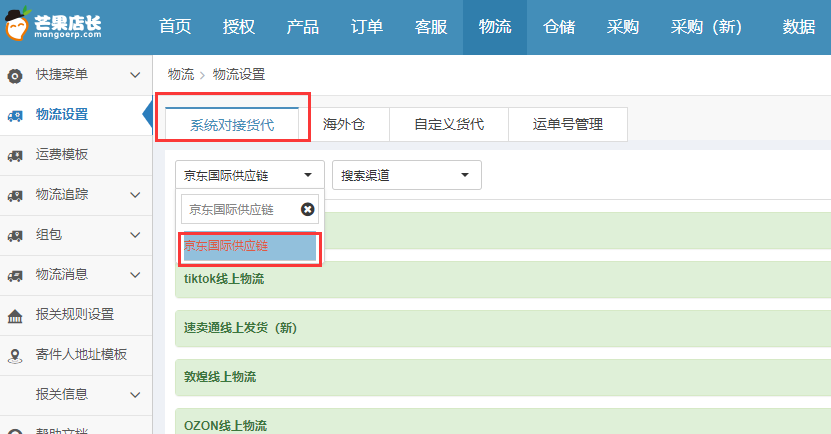
Task: Switch to the 海外仓 tab
Action: pyautogui.click(x=343, y=125)
